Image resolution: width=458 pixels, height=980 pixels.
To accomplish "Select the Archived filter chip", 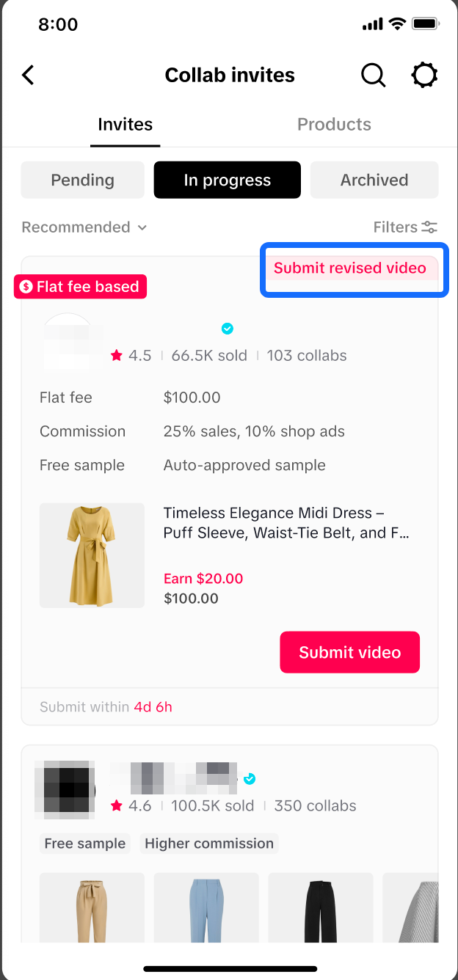I will [x=374, y=180].
